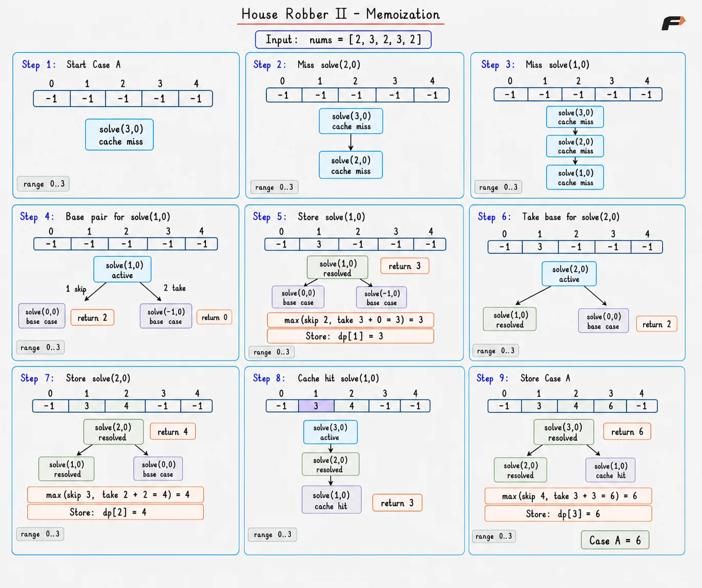Viewport: 702px width, 588px height.
Task: Click cell value 6 in Step 9 array
Action: click(610, 406)
